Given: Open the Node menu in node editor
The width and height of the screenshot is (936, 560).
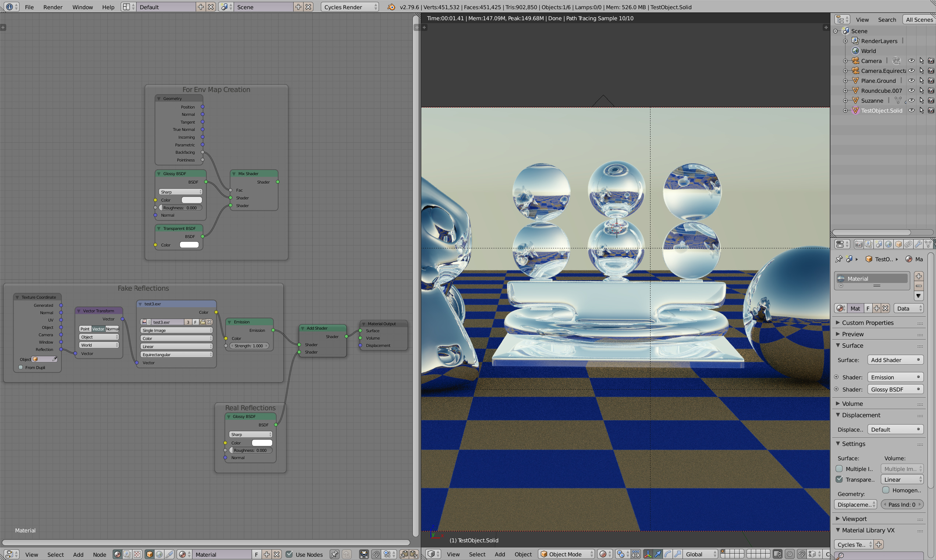Looking at the screenshot, I should tap(100, 554).
